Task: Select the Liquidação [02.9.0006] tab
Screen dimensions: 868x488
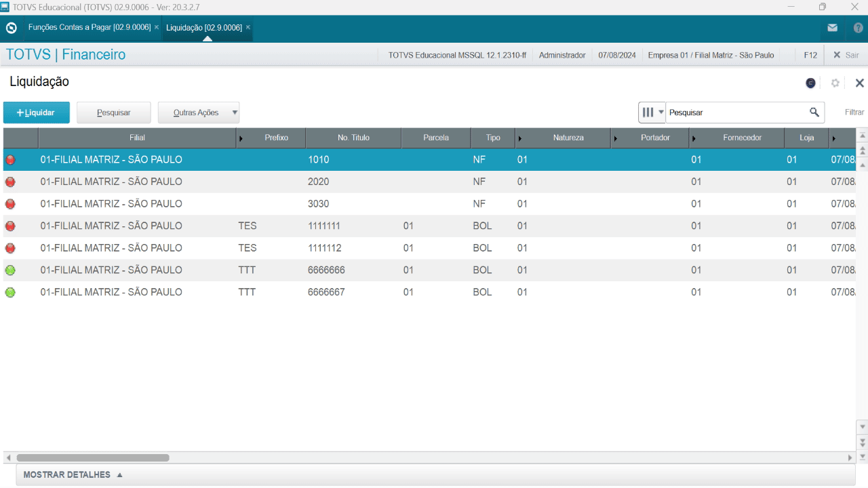Action: click(203, 28)
